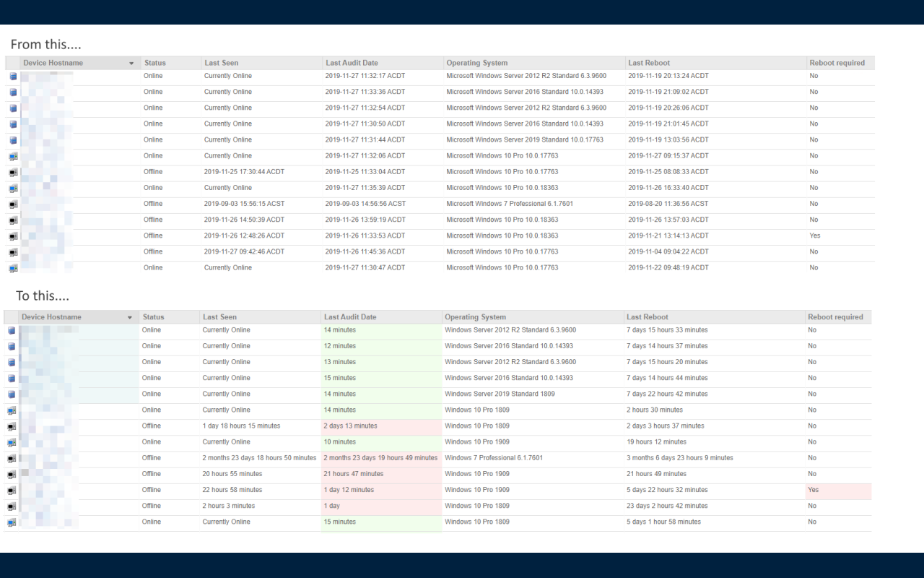Viewport: 924px width, 578px height.
Task: Click offline device icon last seen 2019-11-25 17:30:44
Action: coord(13,172)
